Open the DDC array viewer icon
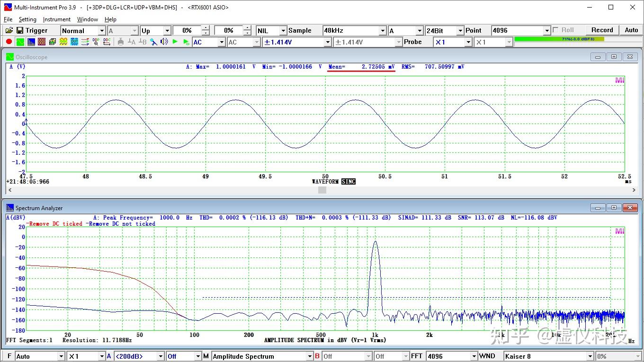Viewport: 644px width, 362px height. coord(107,42)
